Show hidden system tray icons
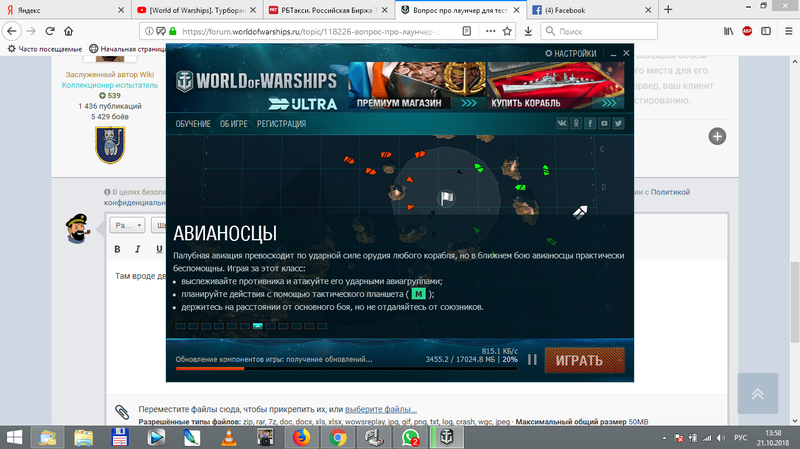 point(664,438)
